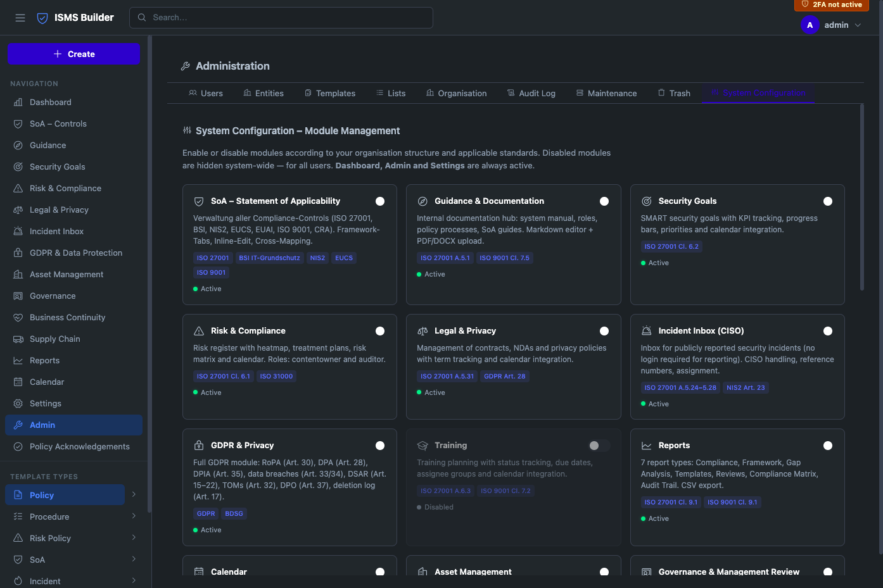Expand the SoA template type
This screenshot has height=588, width=883.
point(134,559)
